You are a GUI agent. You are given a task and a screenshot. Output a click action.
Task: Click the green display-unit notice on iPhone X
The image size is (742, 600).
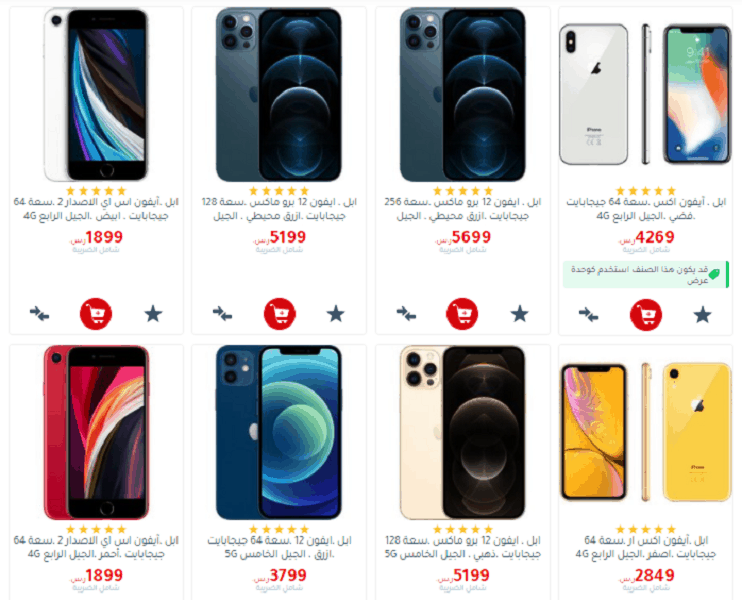pos(646,274)
